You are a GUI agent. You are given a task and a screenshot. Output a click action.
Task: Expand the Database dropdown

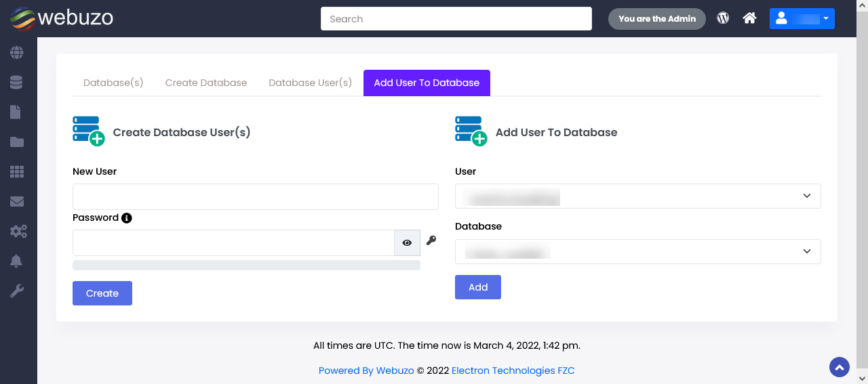click(x=637, y=251)
